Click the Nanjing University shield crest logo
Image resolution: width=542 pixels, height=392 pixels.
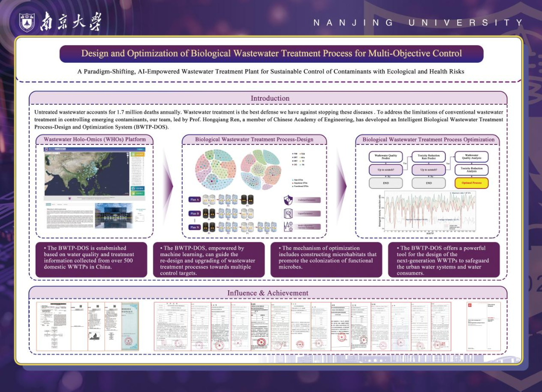[x=27, y=22]
